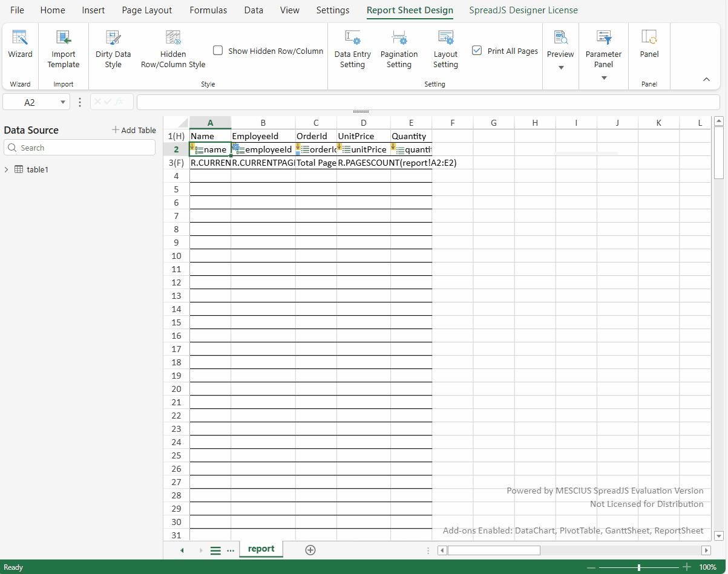Click the Data Source search field
The width and height of the screenshot is (728, 574).
point(80,148)
